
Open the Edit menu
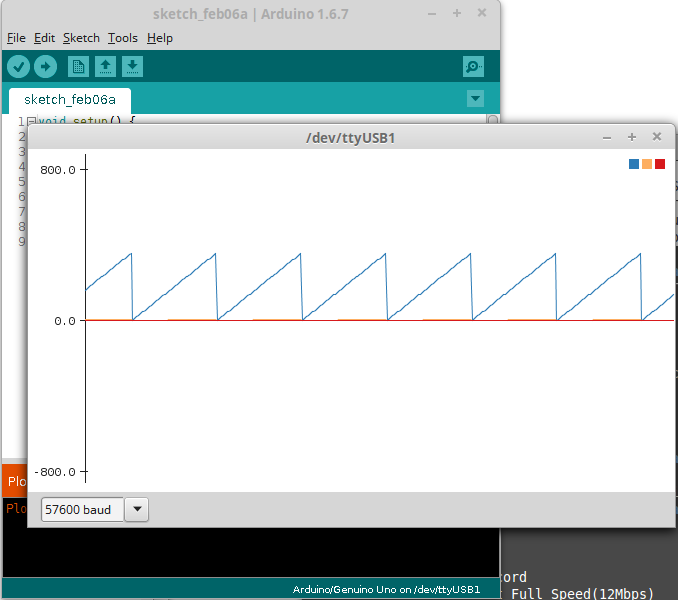(x=44, y=38)
